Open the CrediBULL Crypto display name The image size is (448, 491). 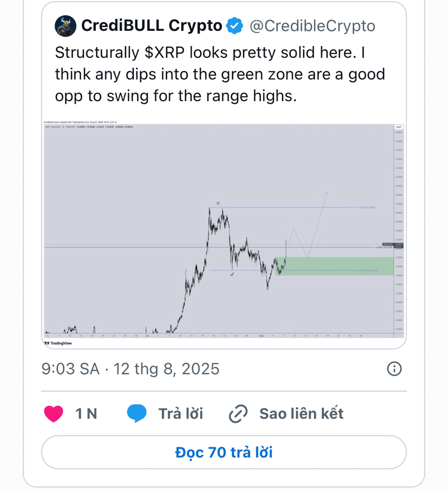point(151,25)
